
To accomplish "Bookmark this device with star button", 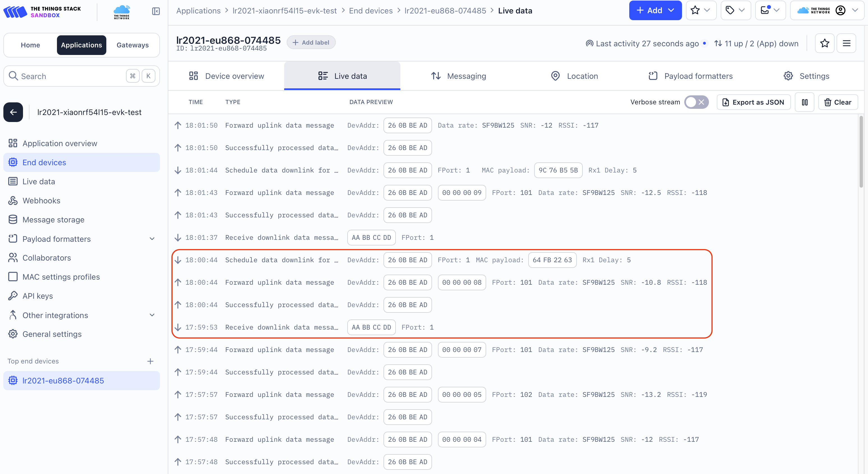I will (824, 43).
